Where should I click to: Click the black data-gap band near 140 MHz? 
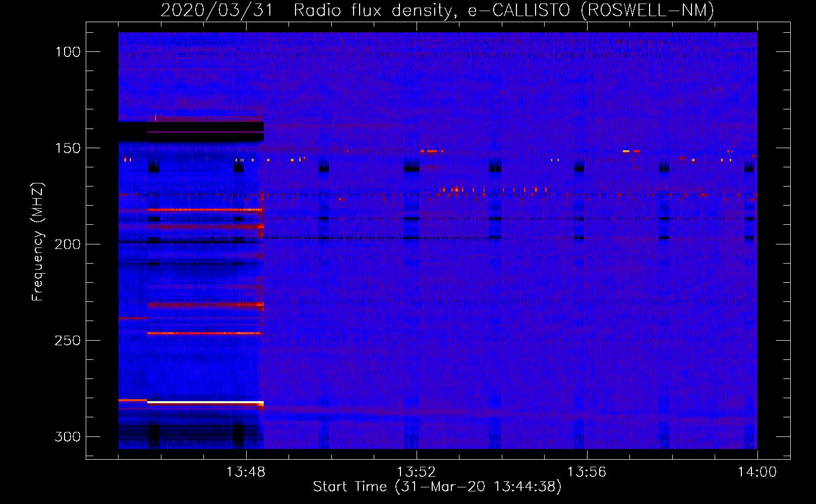click(x=191, y=132)
